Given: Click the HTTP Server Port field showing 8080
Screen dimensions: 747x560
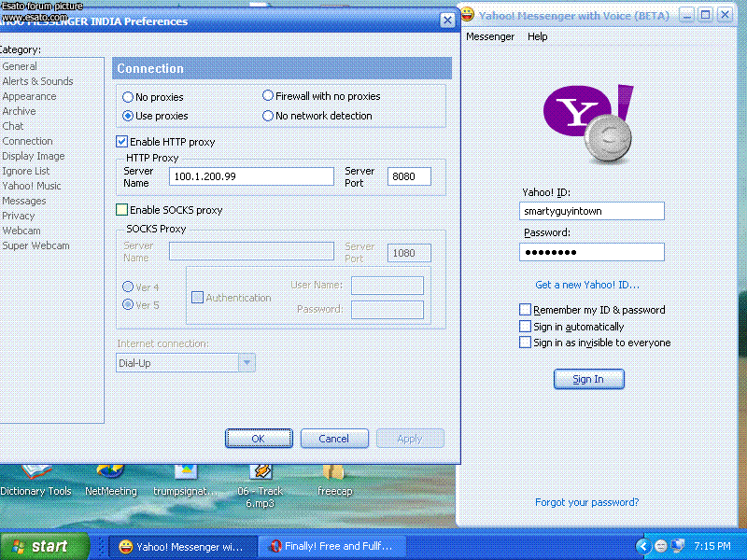Looking at the screenshot, I should tap(409, 176).
